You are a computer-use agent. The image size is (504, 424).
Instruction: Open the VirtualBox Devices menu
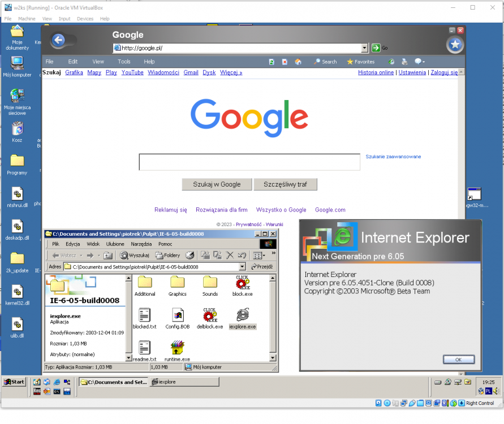pyautogui.click(x=85, y=19)
